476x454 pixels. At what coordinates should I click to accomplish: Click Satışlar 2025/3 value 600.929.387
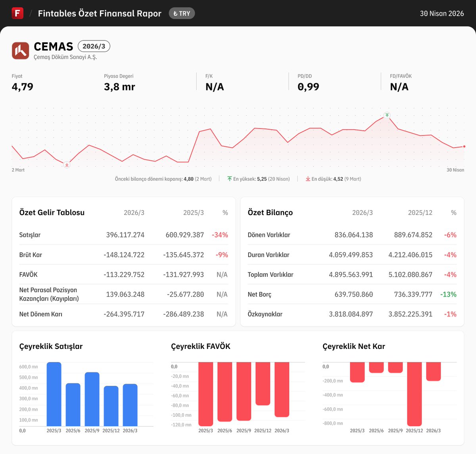(x=185, y=235)
